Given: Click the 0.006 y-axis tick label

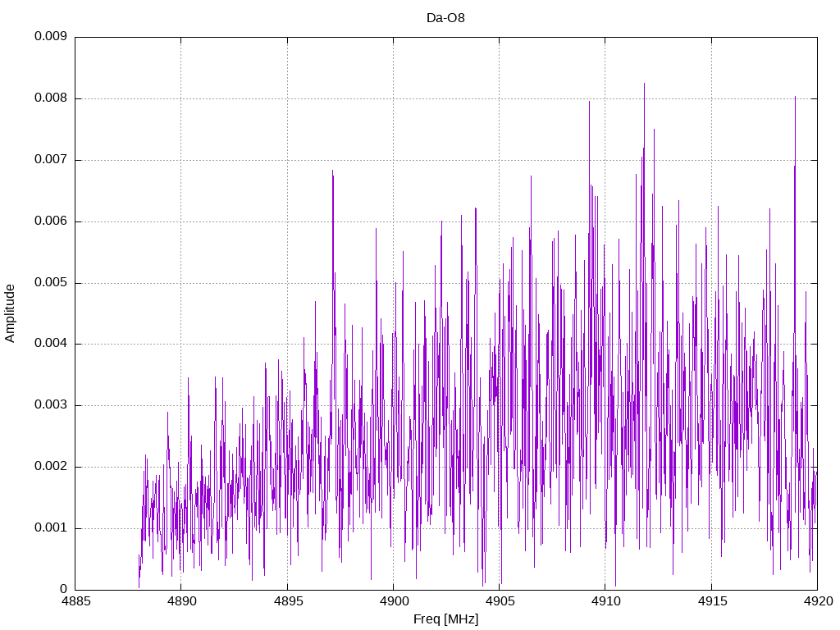Looking at the screenshot, I should tap(51, 221).
